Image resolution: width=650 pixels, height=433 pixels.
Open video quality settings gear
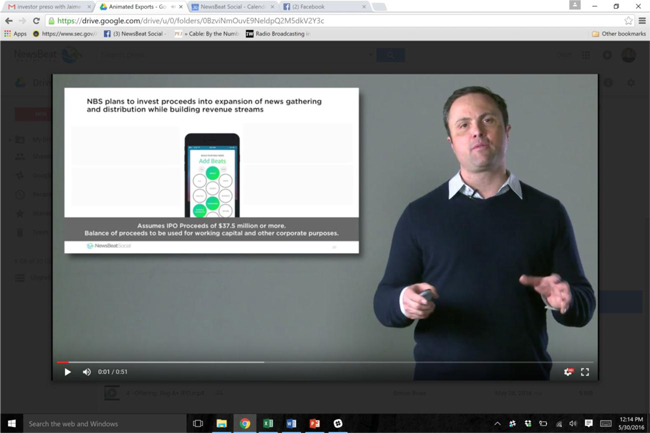568,372
